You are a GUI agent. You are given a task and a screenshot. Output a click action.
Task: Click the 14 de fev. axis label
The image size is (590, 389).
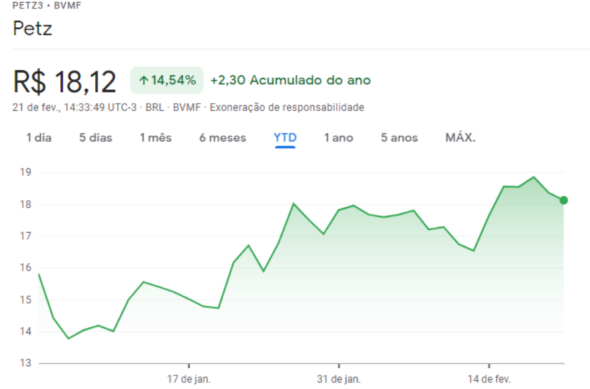point(489,379)
